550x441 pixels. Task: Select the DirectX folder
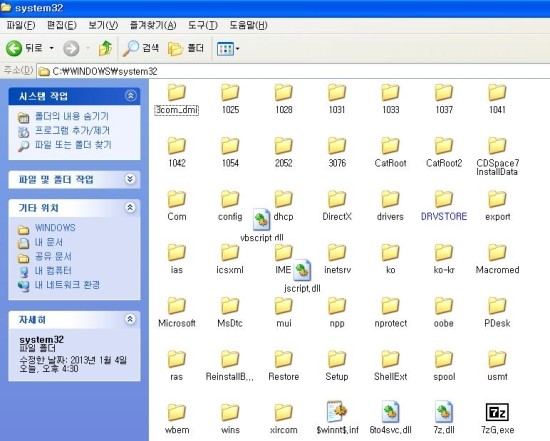click(x=337, y=207)
